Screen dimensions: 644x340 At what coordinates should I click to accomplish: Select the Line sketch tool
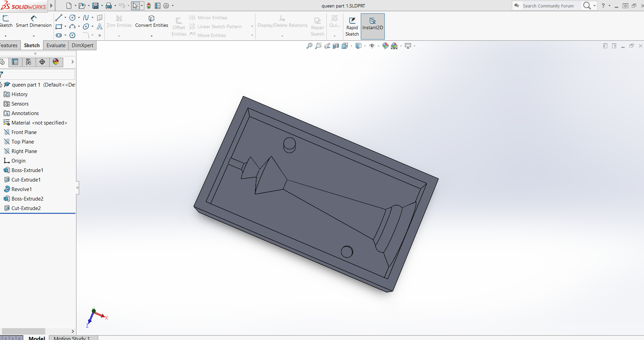pyautogui.click(x=59, y=18)
